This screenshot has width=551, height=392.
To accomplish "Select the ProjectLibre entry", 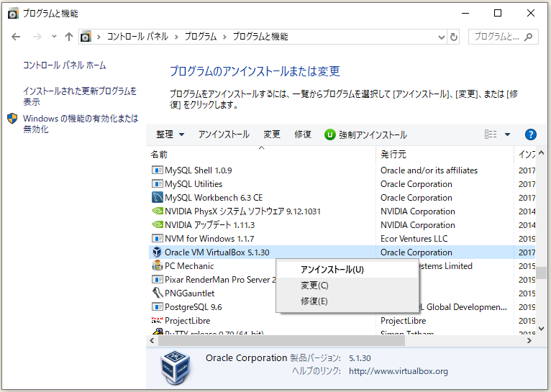I will (x=187, y=321).
